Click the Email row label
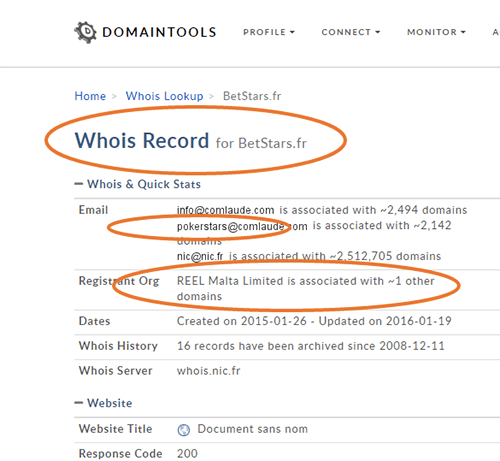Viewport: 500px width, 461px height. [93, 210]
